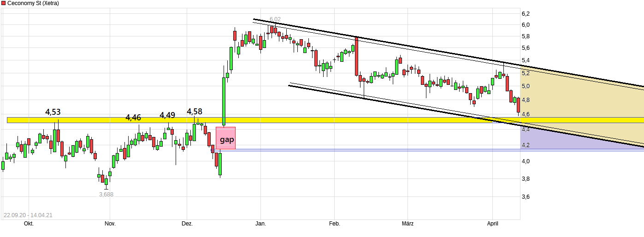
Task: Click the Feb. month label
Action: click(334, 224)
